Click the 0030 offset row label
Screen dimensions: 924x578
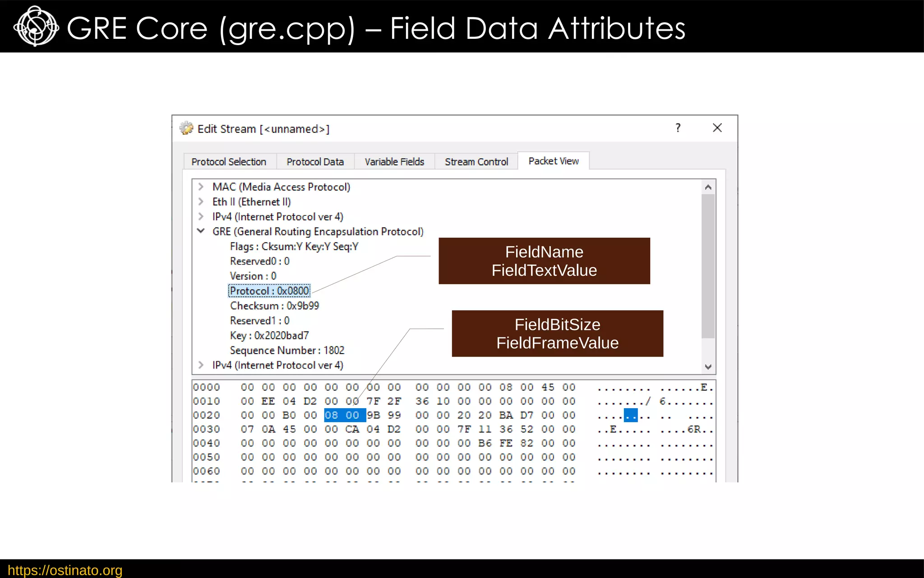pyautogui.click(x=207, y=429)
